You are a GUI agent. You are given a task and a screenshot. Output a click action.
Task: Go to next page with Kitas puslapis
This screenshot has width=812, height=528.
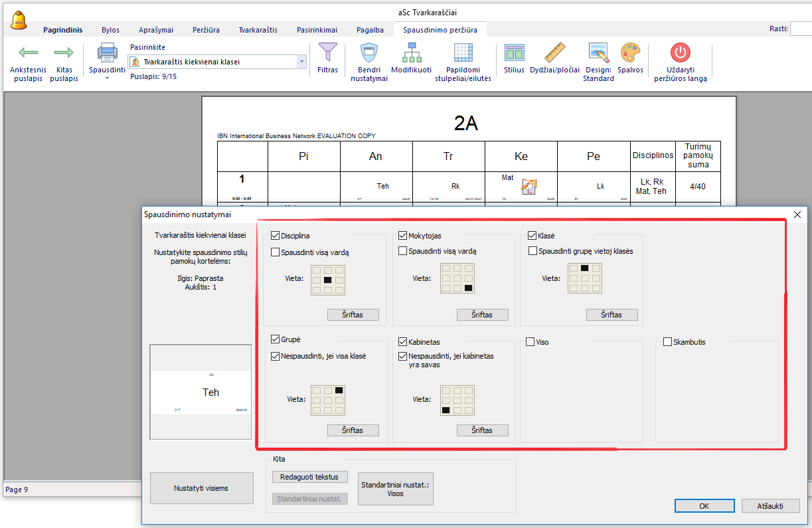pos(64,53)
